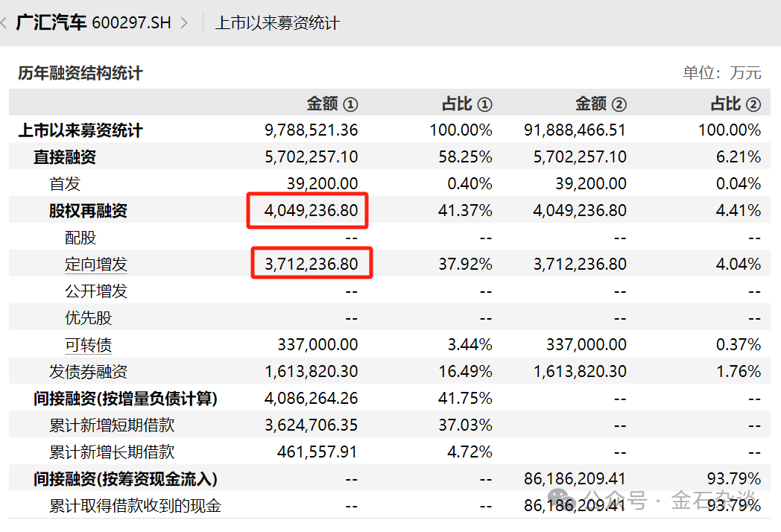Image resolution: width=781 pixels, height=532 pixels.
Task: Select the 广汇汽车 600297.SH title
Action: click(x=93, y=23)
